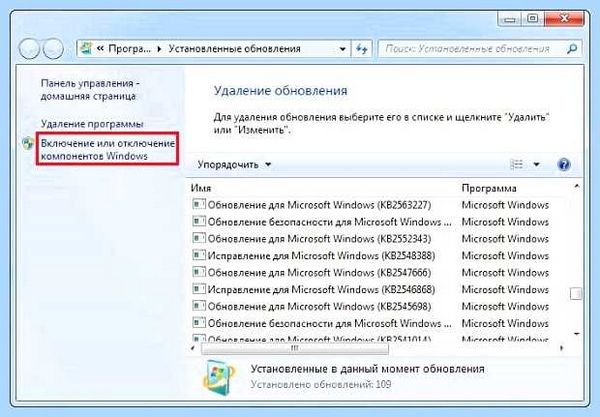Click the change view icon
The image size is (600, 417).
point(517,165)
